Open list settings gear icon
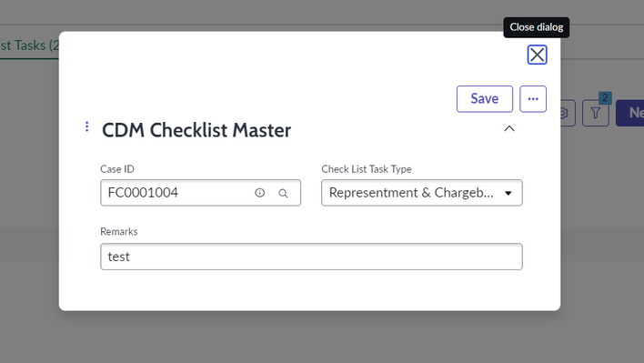The height and width of the screenshot is (363, 644). coord(568,113)
